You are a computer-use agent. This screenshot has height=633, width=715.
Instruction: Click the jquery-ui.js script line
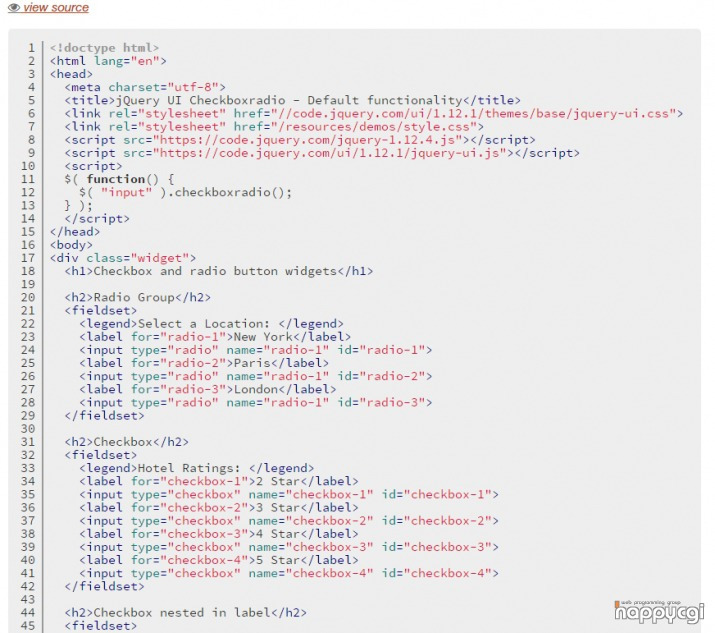click(x=322, y=153)
